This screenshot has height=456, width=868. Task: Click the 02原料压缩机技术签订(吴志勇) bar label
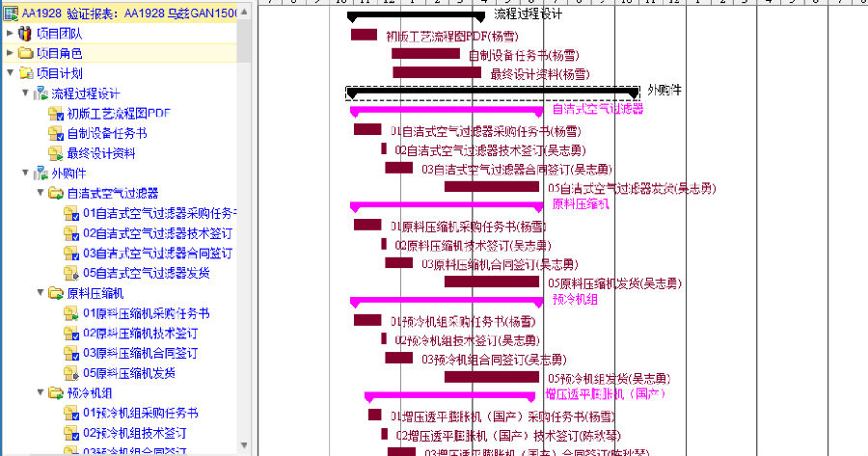pos(473,246)
